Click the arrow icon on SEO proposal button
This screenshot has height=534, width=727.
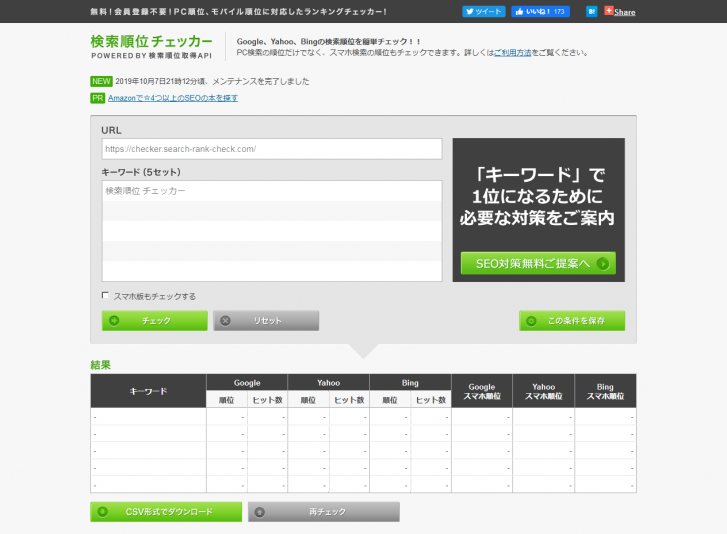(x=603, y=264)
